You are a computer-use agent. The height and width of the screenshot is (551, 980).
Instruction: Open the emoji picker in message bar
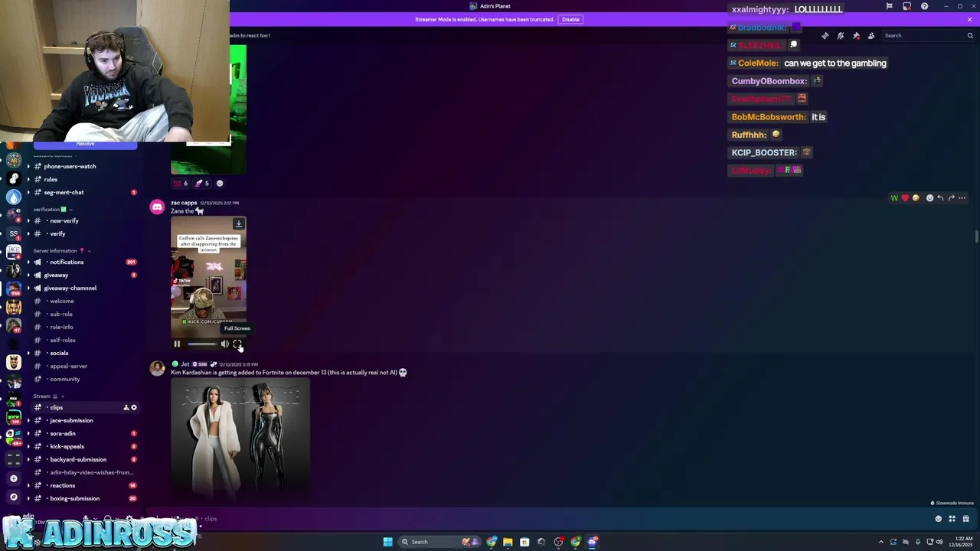point(939,519)
